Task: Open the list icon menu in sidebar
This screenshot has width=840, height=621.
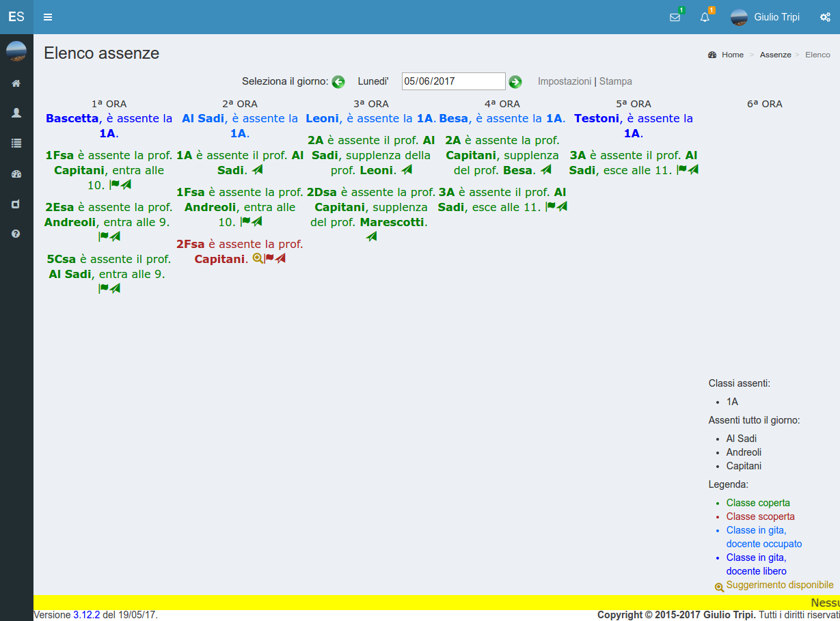Action: pos(16,143)
